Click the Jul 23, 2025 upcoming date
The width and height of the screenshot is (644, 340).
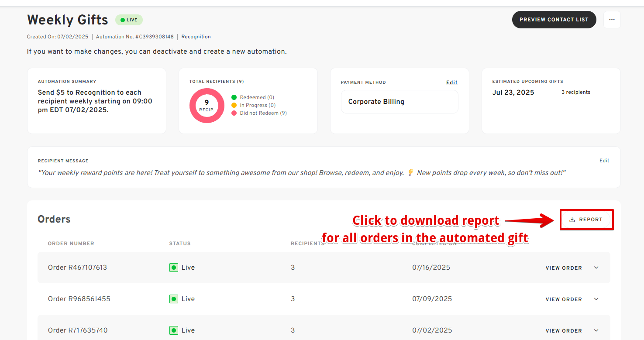pyautogui.click(x=513, y=93)
